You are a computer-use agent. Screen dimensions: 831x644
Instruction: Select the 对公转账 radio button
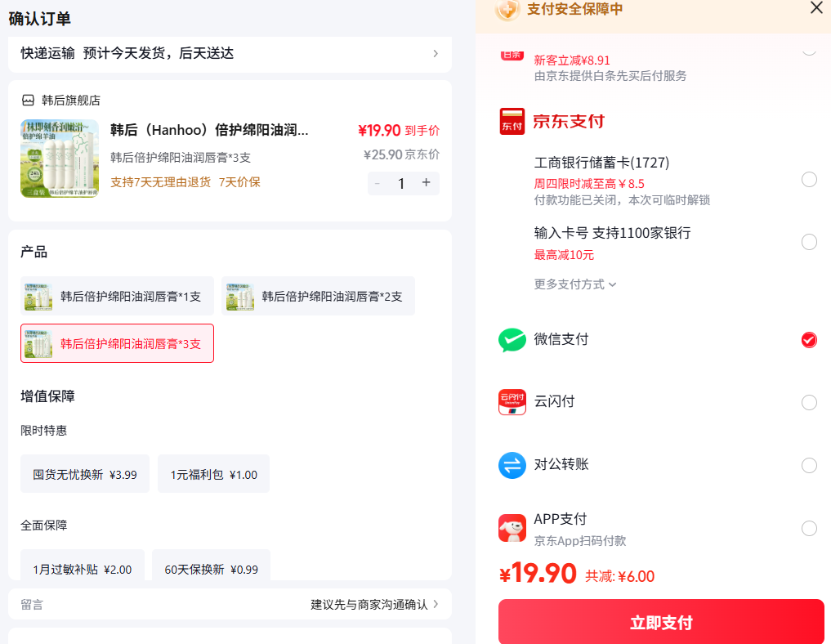[809, 465]
